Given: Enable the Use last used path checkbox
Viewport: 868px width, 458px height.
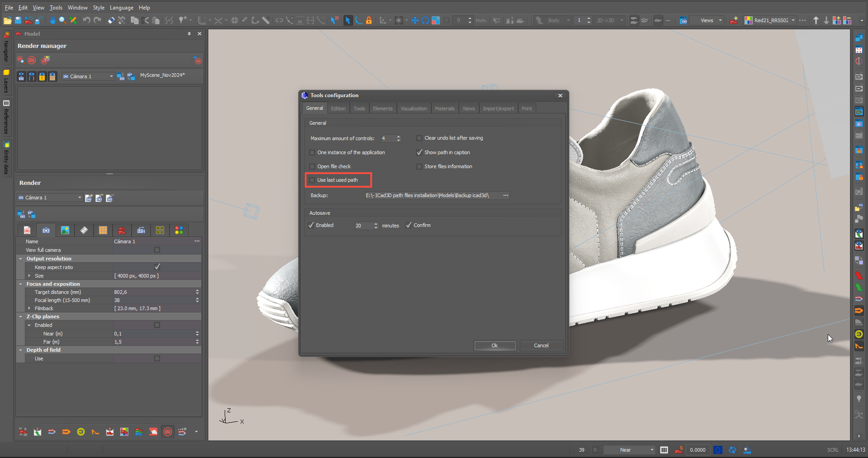Looking at the screenshot, I should (x=312, y=180).
